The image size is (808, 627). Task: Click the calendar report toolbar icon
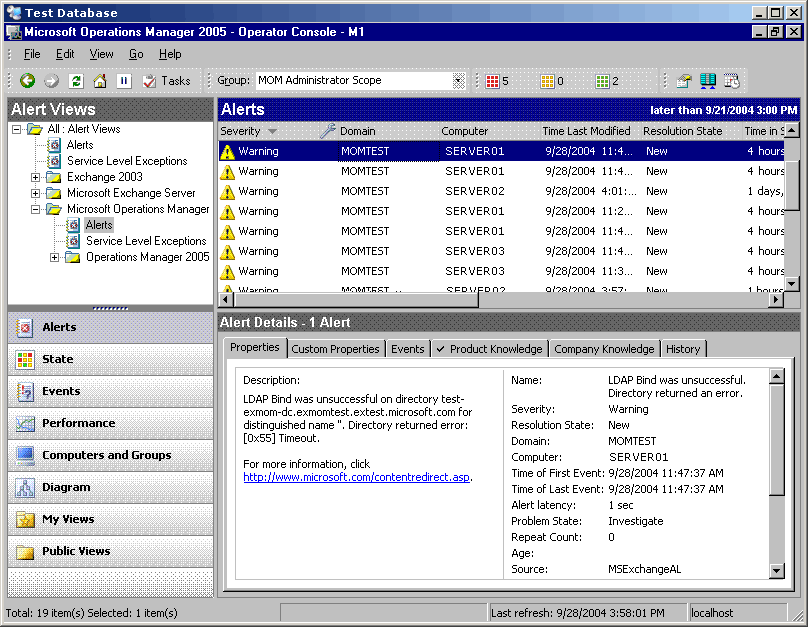pos(732,81)
